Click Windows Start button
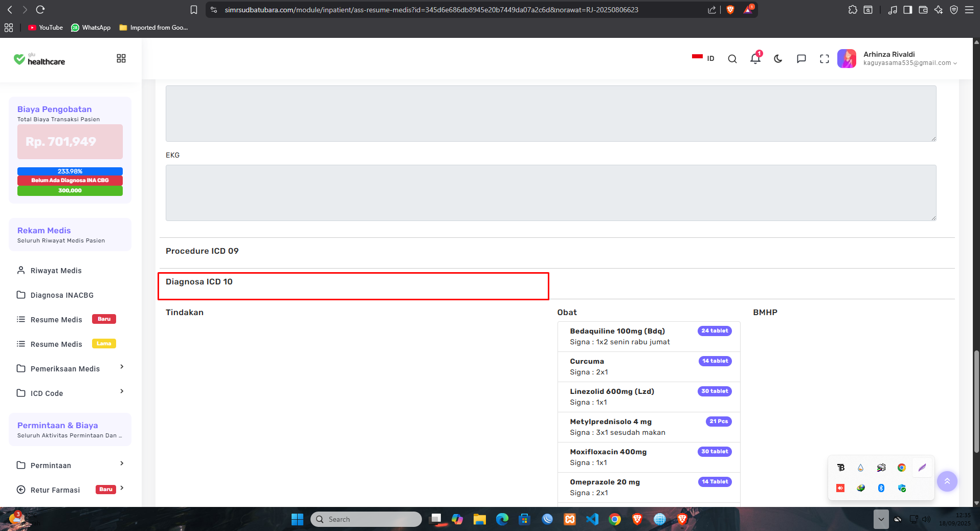The height and width of the screenshot is (531, 980). tap(297, 519)
